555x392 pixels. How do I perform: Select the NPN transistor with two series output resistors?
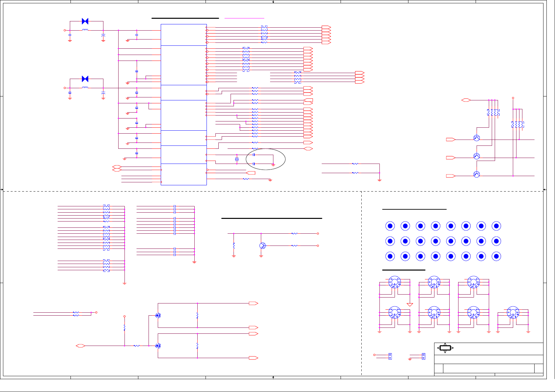(x=262, y=246)
